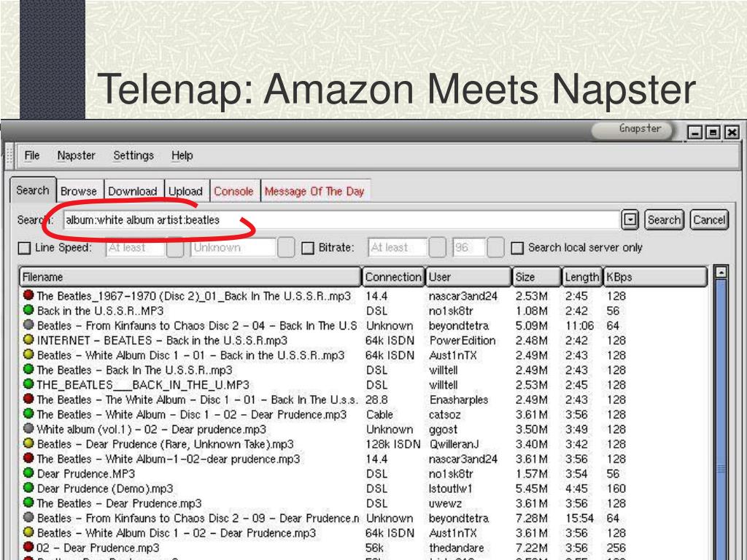Screen dimensions: 747x560
Task: Enable the Line Speed checkbox
Action: pos(24,248)
